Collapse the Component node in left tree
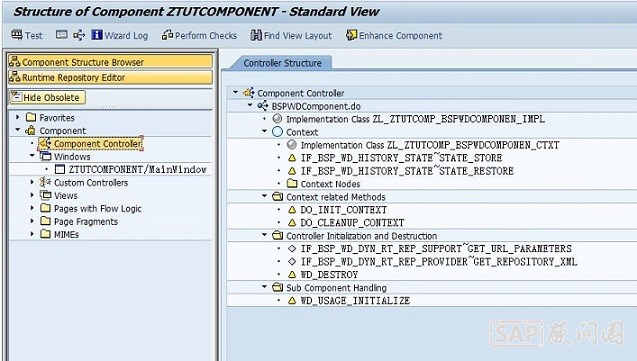Viewport: 637px width, 361px height. 18,130
